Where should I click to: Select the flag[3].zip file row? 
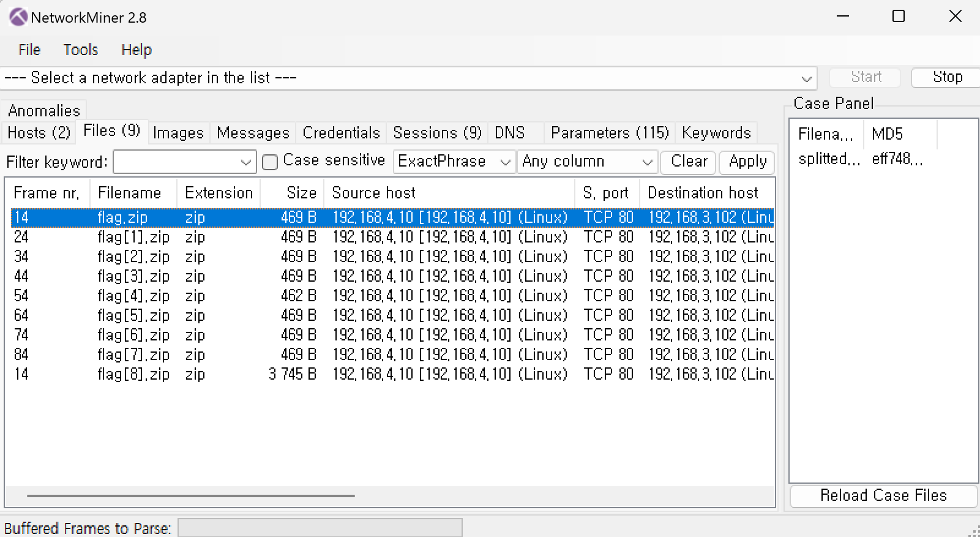pyautogui.click(x=392, y=276)
